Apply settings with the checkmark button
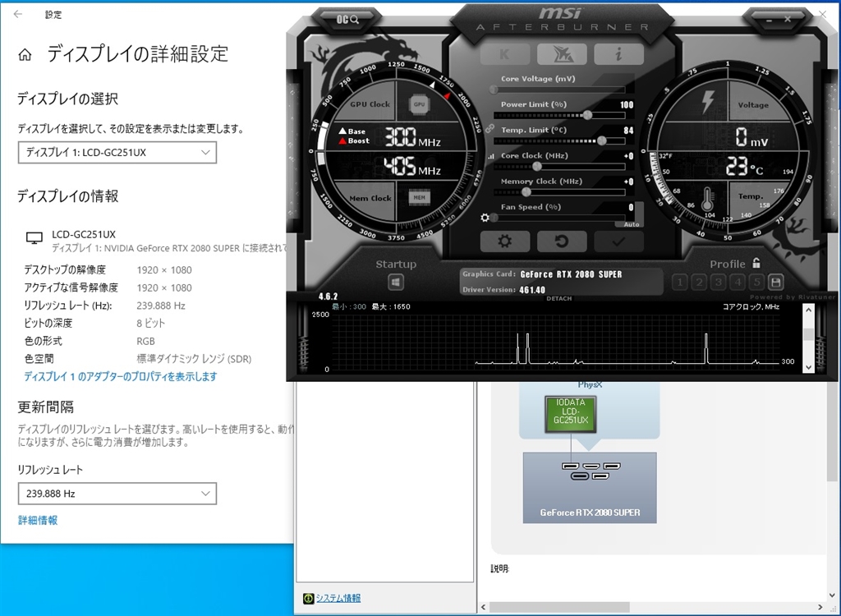The image size is (841, 616). click(x=618, y=241)
